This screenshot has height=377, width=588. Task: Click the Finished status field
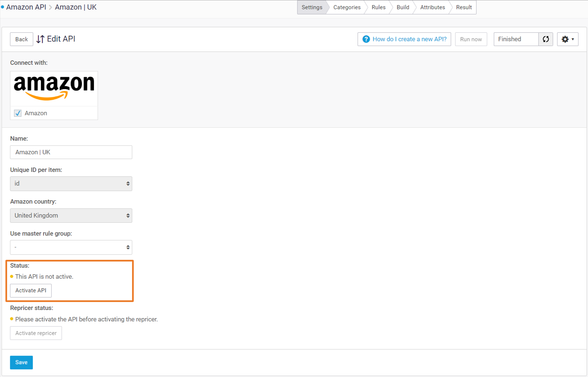point(516,39)
